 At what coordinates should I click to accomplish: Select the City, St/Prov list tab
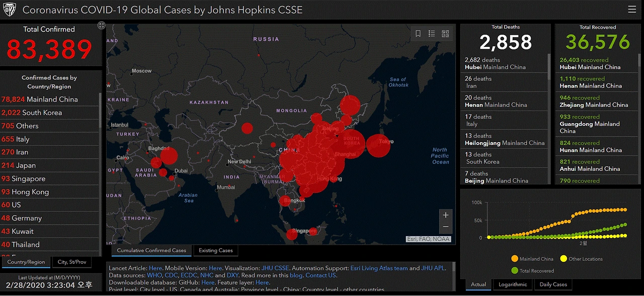pos(72,262)
